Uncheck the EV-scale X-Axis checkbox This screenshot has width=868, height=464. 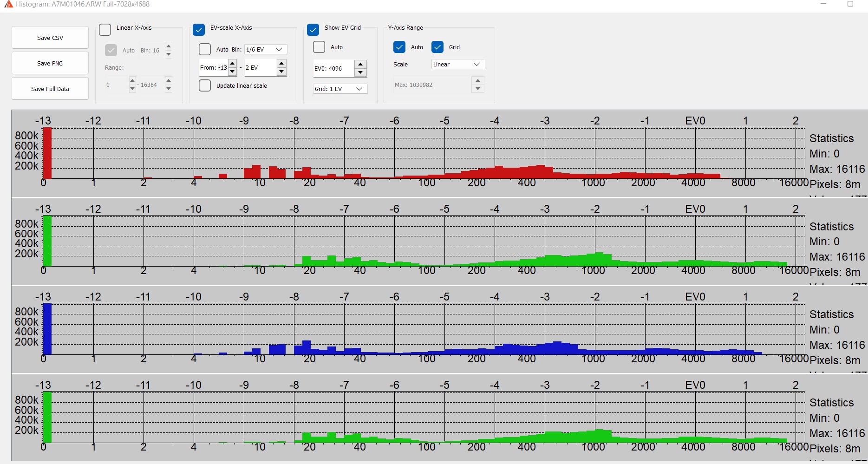[x=199, y=30]
